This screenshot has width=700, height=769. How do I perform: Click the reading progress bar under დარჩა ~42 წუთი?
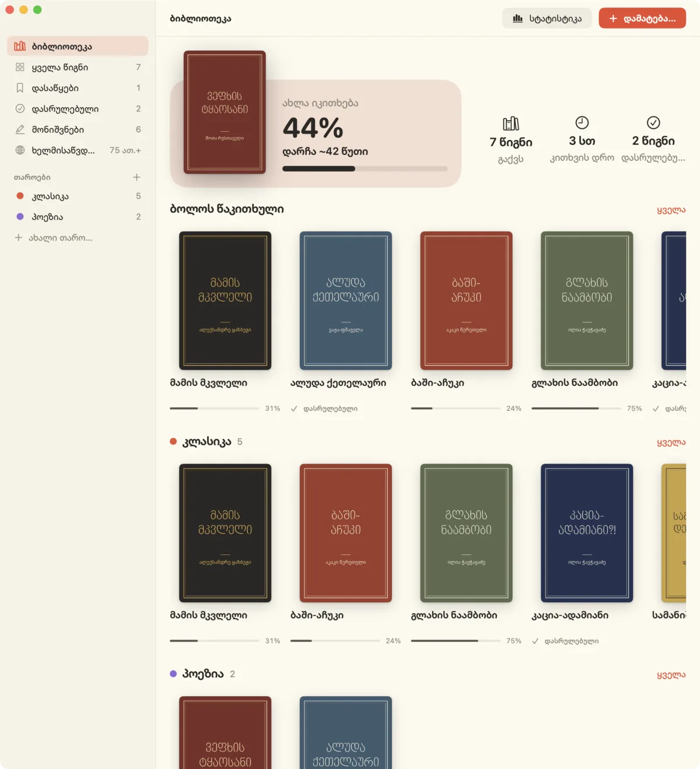click(x=365, y=169)
